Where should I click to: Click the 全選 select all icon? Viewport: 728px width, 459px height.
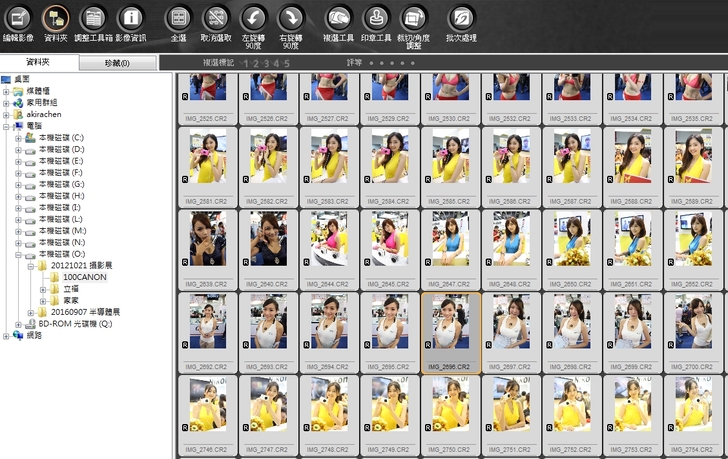pyautogui.click(x=179, y=19)
